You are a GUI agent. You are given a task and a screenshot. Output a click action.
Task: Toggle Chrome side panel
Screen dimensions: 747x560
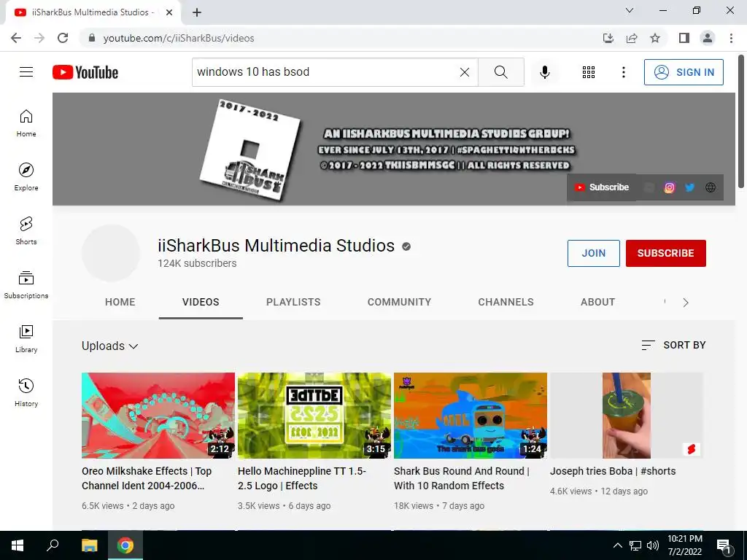point(684,38)
